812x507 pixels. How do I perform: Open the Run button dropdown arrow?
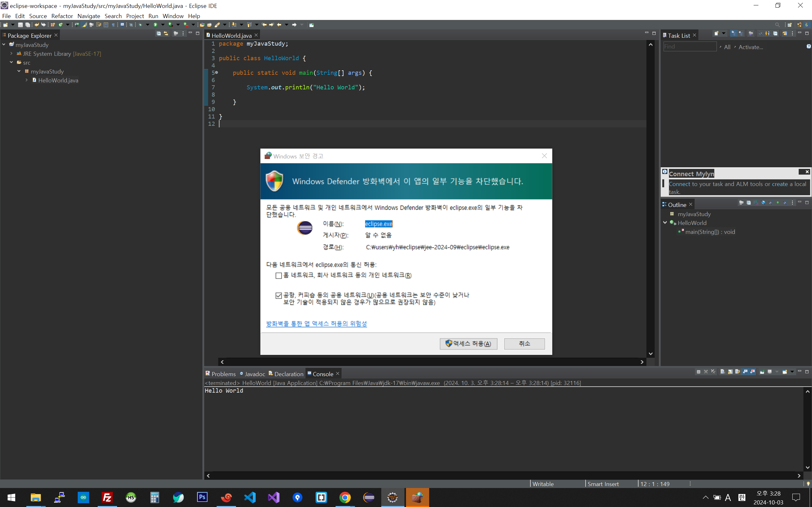(x=163, y=24)
